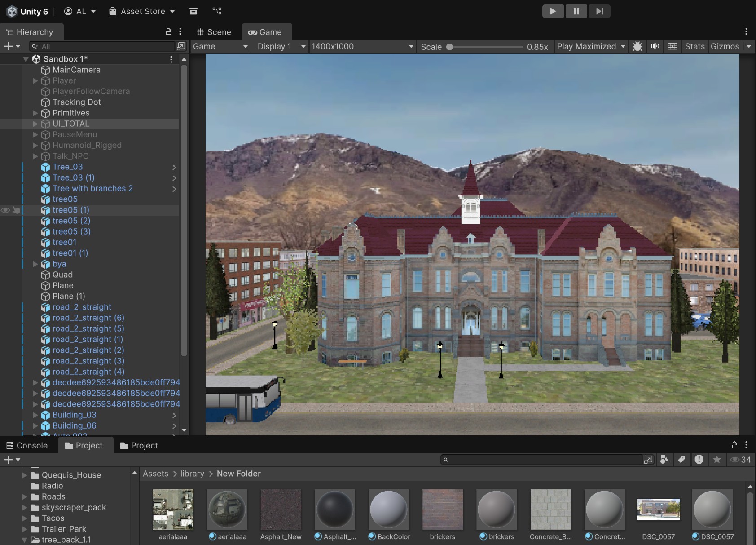The width and height of the screenshot is (756, 545).
Task: Focus the Hierarchy search field
Action: (102, 46)
